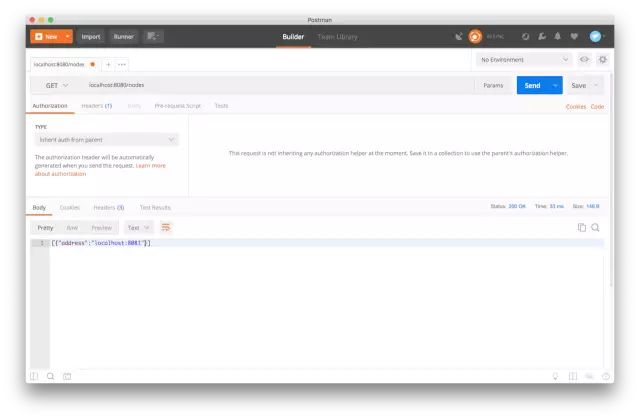Switch response view to Raw
Screen dimensions: 640x420
click(72, 228)
